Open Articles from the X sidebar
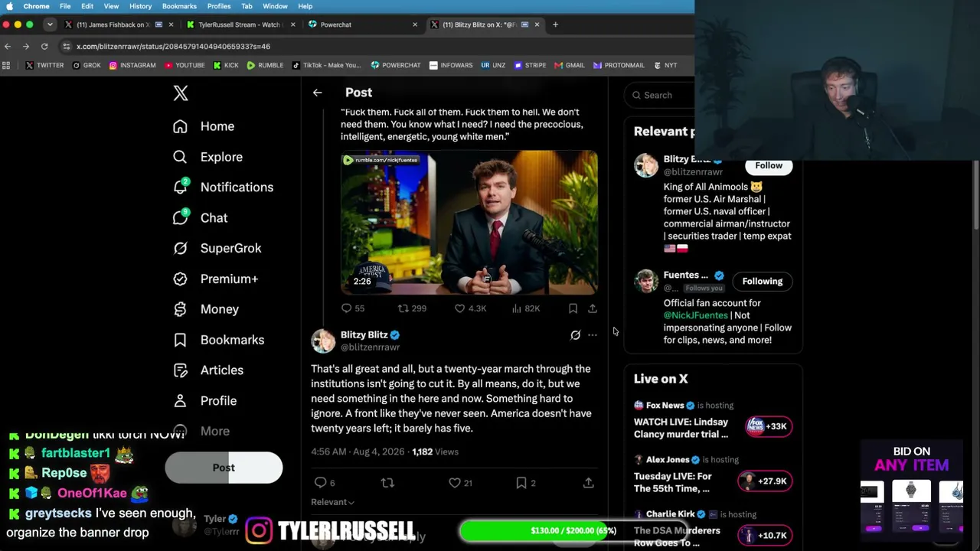This screenshot has height=551, width=980. (x=208, y=370)
